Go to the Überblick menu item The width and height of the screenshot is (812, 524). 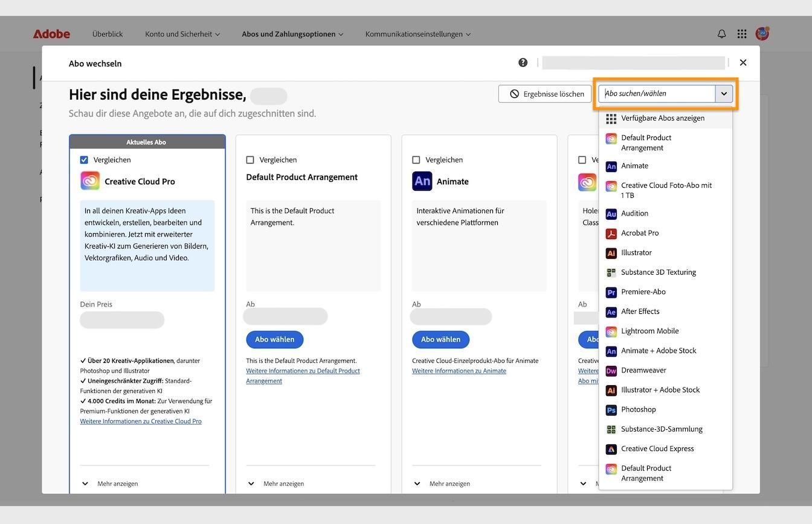coord(108,34)
